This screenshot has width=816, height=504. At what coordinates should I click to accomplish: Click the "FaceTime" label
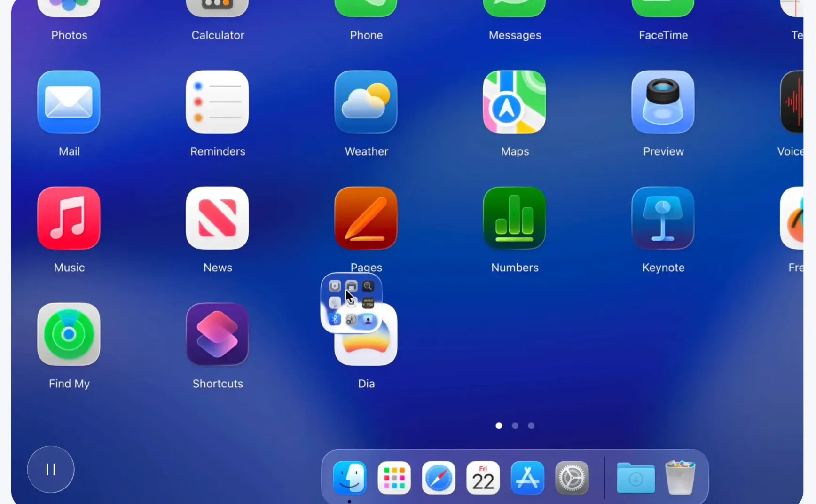pos(663,35)
